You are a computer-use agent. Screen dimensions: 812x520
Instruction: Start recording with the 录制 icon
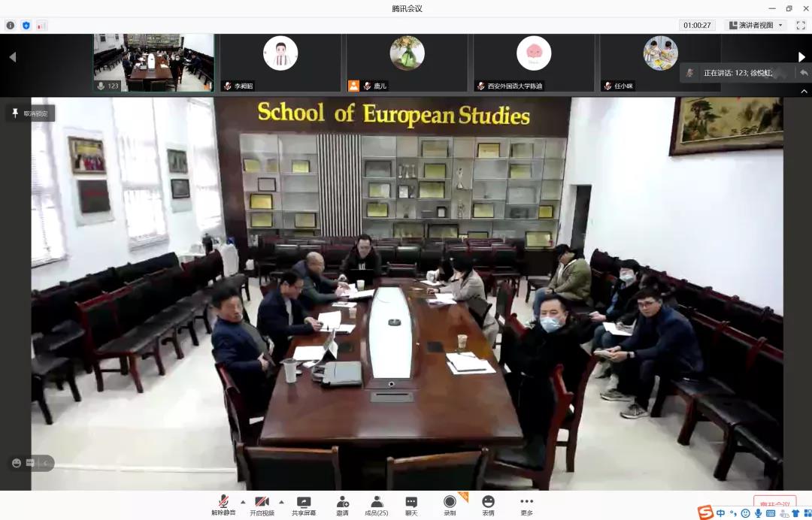[x=450, y=504]
